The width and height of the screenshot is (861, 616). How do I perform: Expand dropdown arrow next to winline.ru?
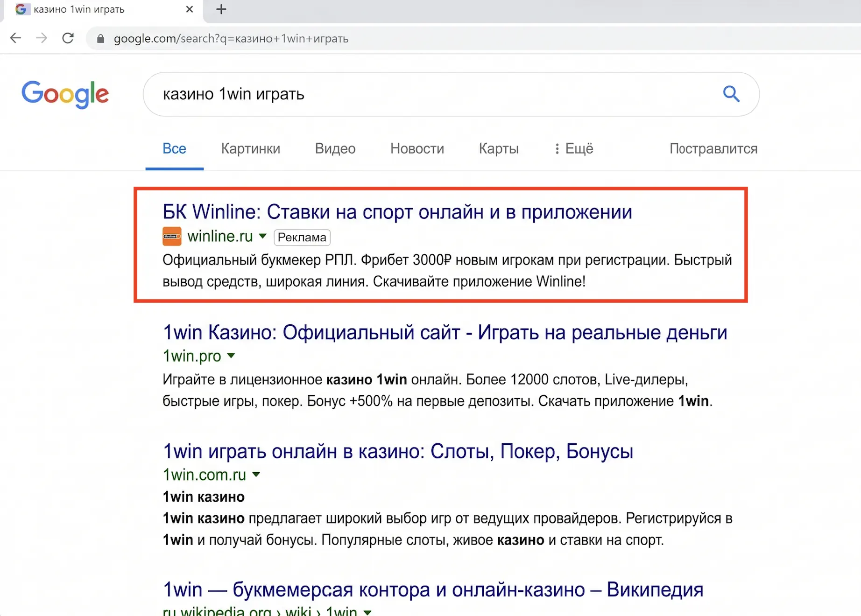point(263,236)
